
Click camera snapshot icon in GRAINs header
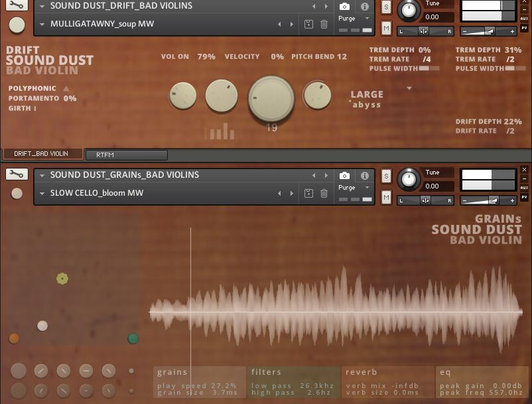pos(344,175)
